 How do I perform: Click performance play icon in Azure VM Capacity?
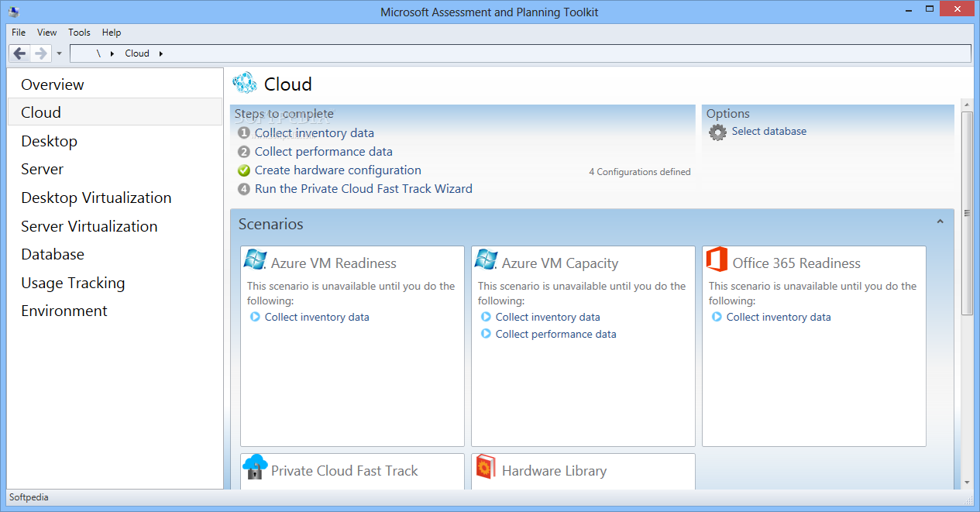click(x=486, y=334)
